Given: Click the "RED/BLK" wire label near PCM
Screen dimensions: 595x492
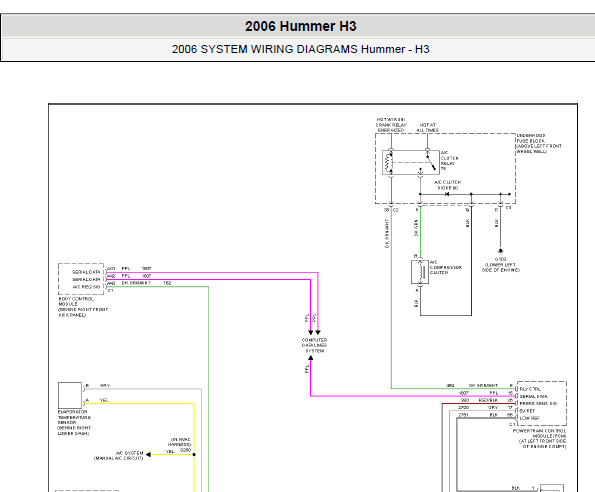Looking at the screenshot, I should click(x=488, y=400).
